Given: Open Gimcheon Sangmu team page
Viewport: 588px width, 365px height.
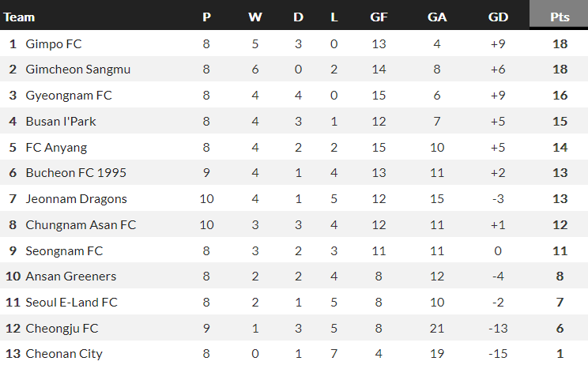Looking at the screenshot, I should [77, 70].
